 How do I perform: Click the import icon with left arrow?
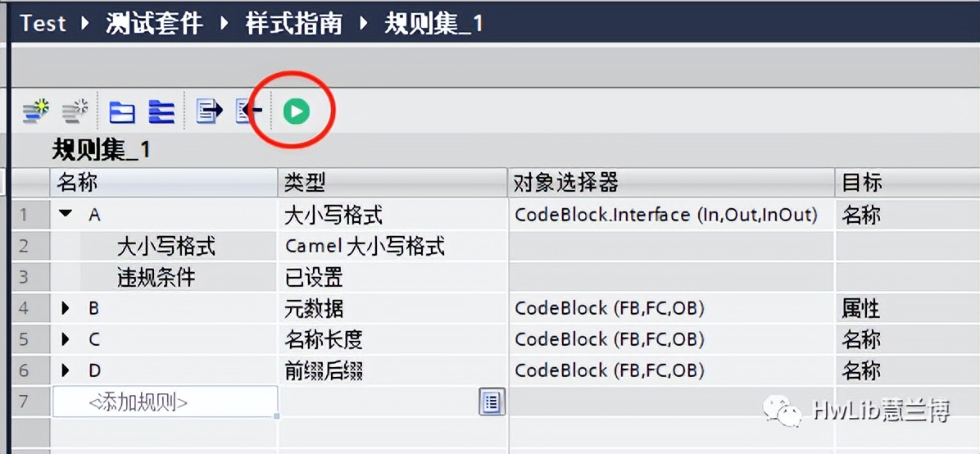click(x=248, y=111)
